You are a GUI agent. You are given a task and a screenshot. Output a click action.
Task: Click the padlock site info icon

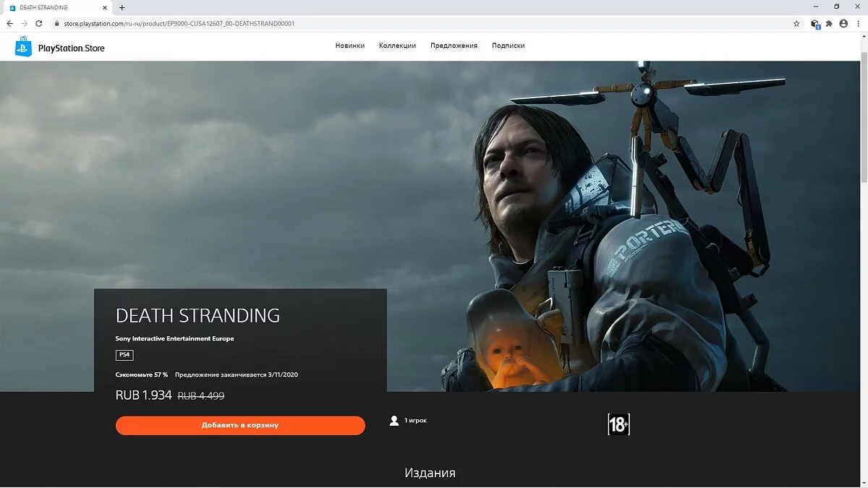point(56,23)
